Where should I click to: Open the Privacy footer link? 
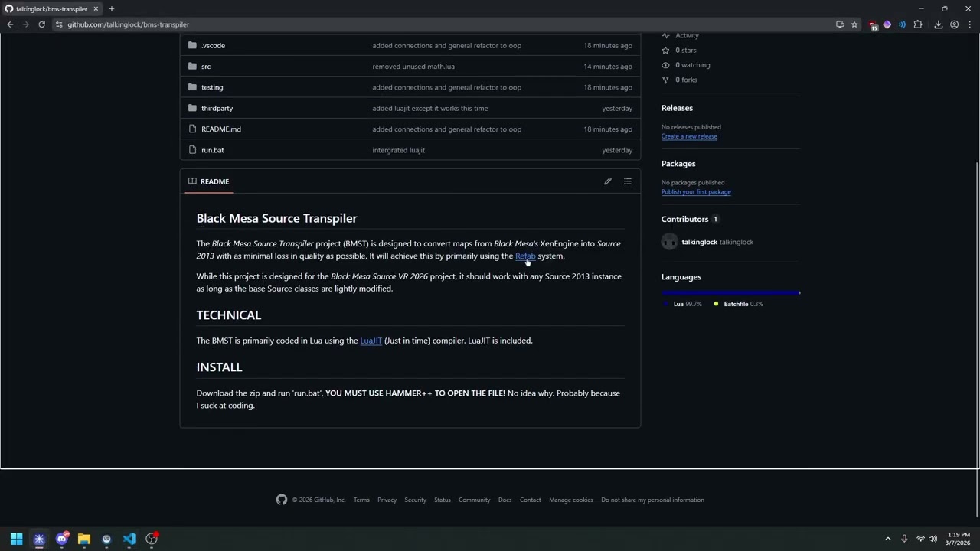pyautogui.click(x=387, y=500)
